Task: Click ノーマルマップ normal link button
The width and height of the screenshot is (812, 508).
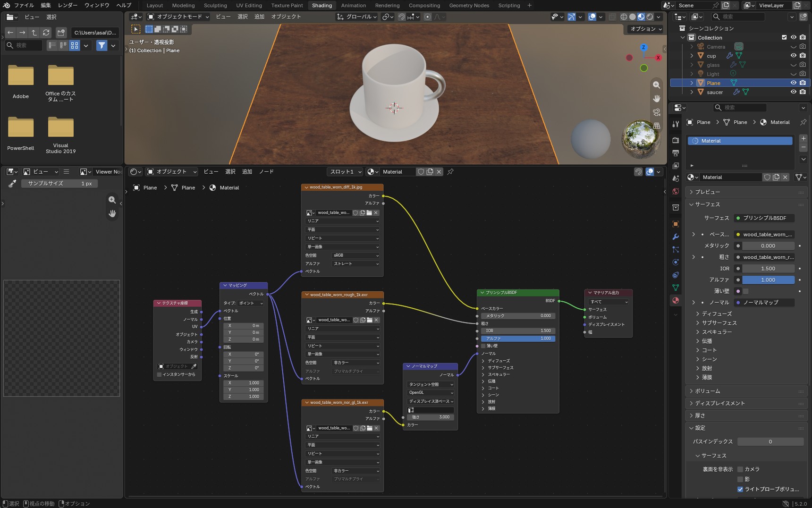Action: pos(764,303)
